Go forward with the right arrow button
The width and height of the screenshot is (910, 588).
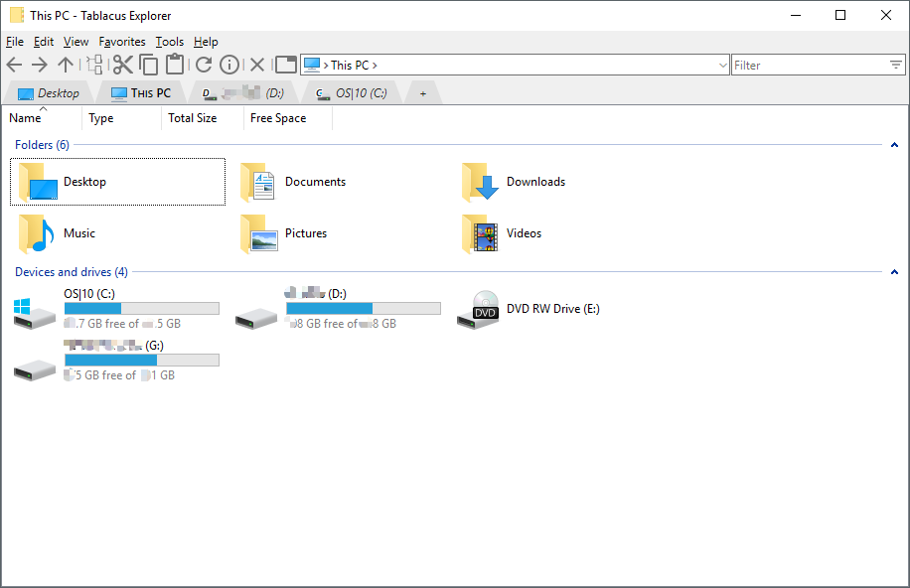coord(40,65)
